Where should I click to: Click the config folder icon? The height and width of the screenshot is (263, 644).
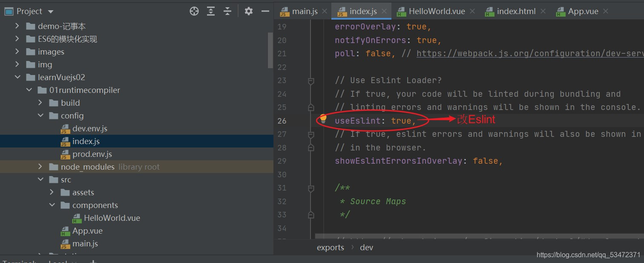point(54,116)
